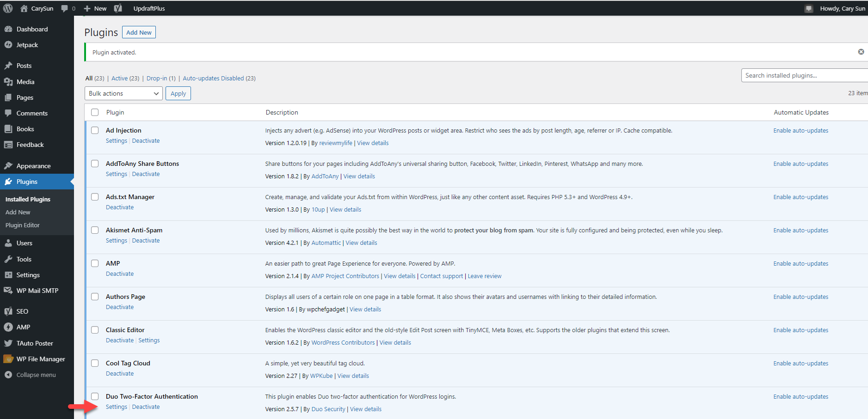Screen dimensions: 868x419
Task: Check the Akismet Anti-Spam checkbox
Action: click(95, 230)
